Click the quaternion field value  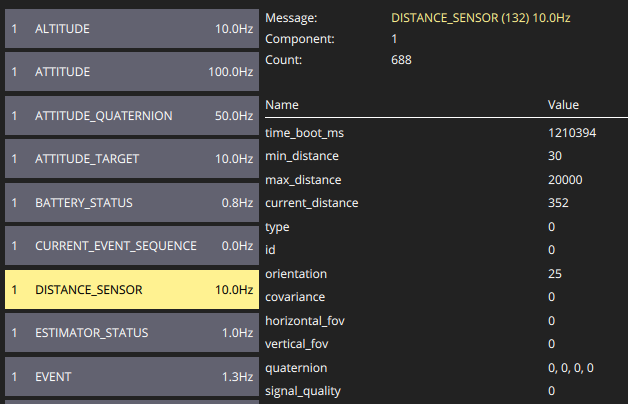[x=571, y=368]
